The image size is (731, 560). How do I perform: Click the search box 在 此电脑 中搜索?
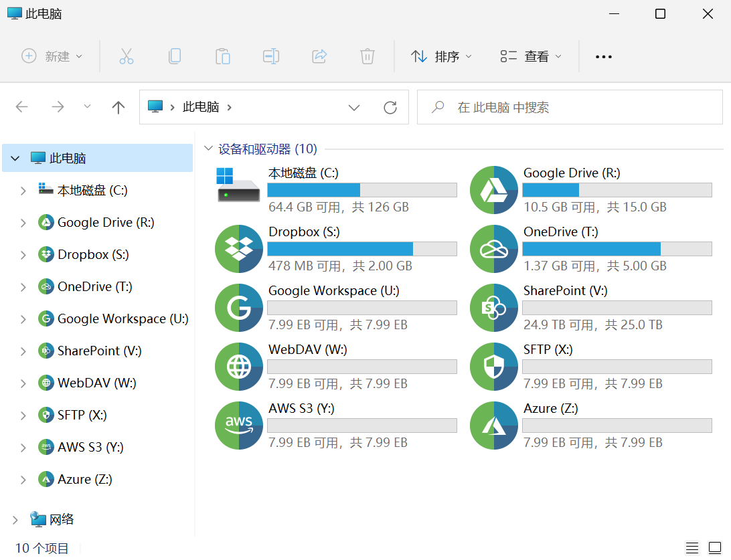(x=570, y=107)
